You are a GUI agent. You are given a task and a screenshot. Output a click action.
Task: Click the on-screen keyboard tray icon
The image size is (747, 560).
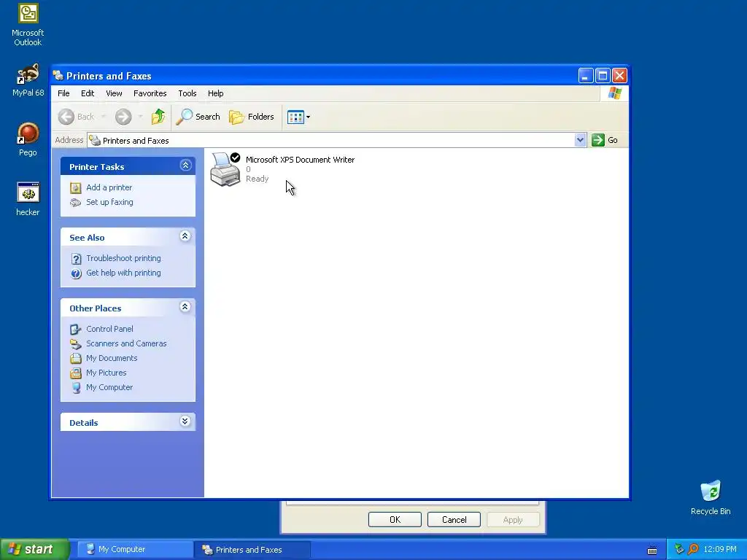click(652, 550)
